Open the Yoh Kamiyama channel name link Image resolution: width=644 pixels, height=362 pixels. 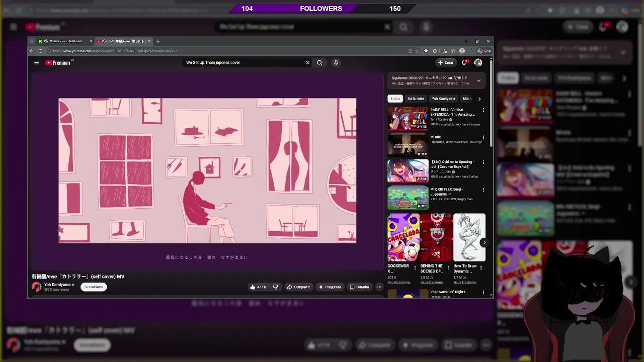[x=57, y=285]
